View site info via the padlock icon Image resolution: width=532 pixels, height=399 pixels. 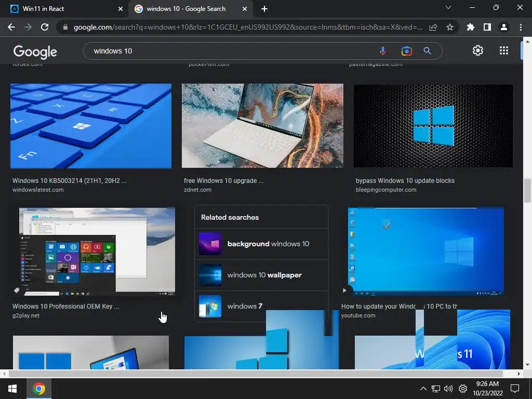[x=65, y=27]
